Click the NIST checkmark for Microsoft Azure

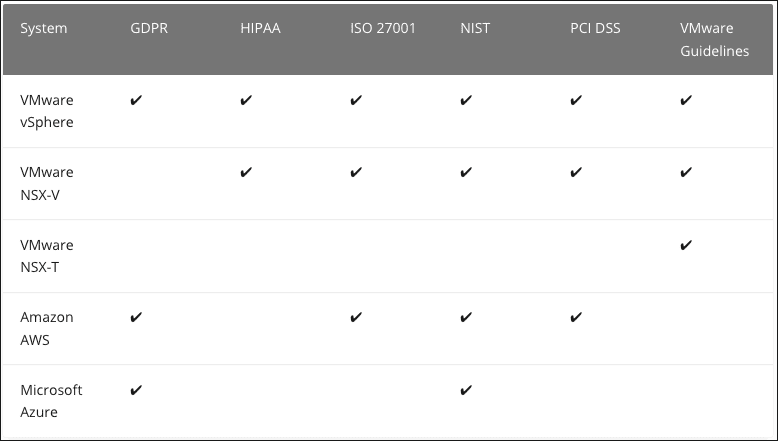466,390
